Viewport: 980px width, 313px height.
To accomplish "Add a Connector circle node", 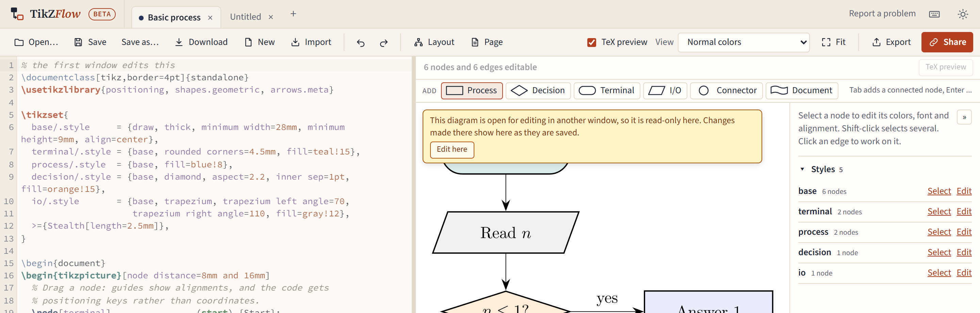I will 726,90.
